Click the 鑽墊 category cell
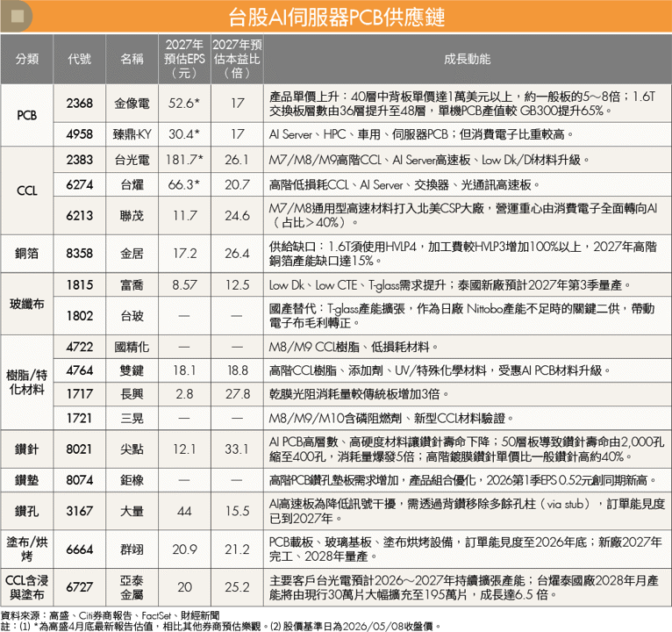Viewport: 672px width, 632px height. (26, 480)
